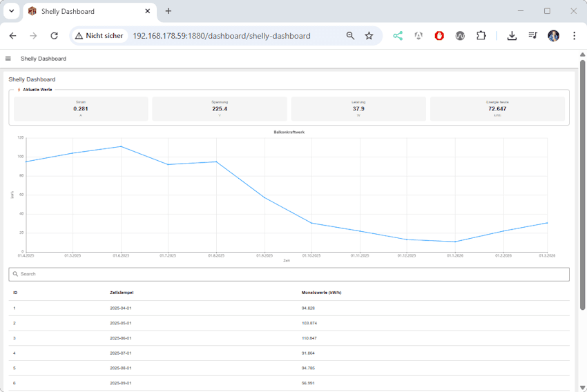The width and height of the screenshot is (587, 392).
Task: Click the 'Aktuelle Werte' group title
Action: point(37,90)
